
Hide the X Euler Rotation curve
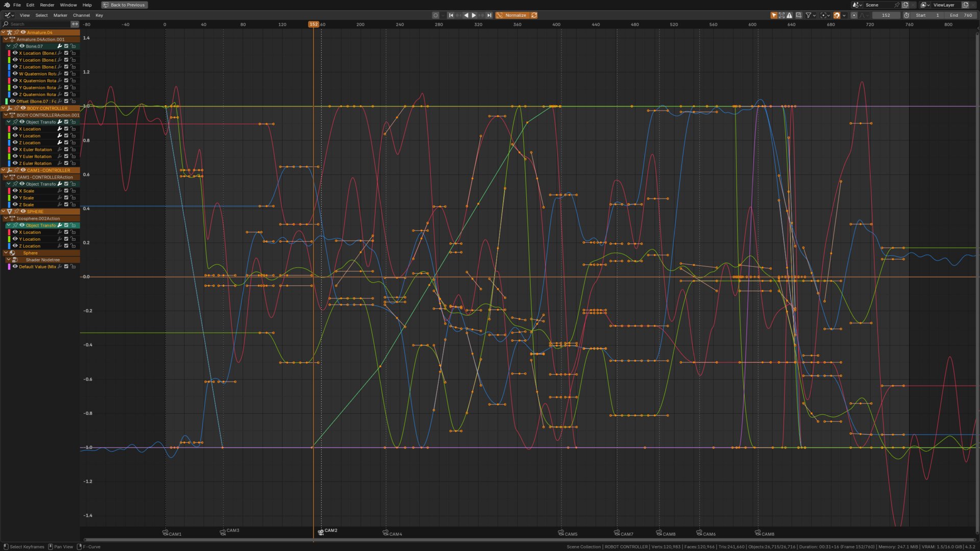[x=15, y=149]
